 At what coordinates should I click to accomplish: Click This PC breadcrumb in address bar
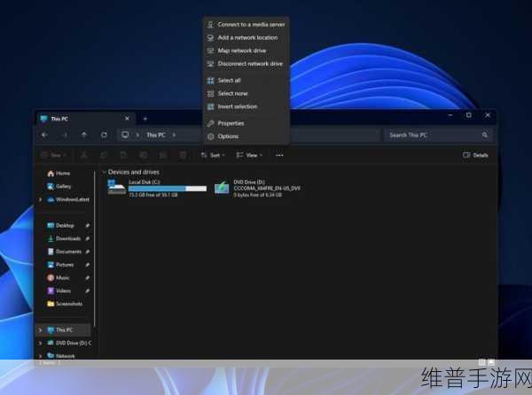pyautogui.click(x=156, y=135)
